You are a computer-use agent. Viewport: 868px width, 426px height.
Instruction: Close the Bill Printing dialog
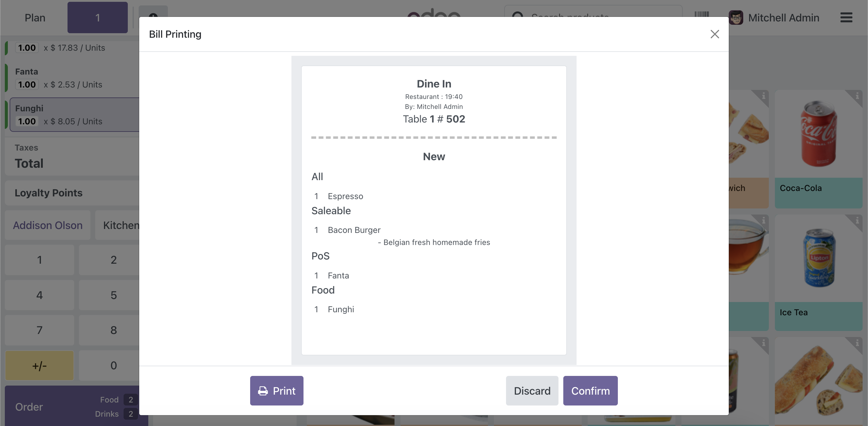click(714, 34)
